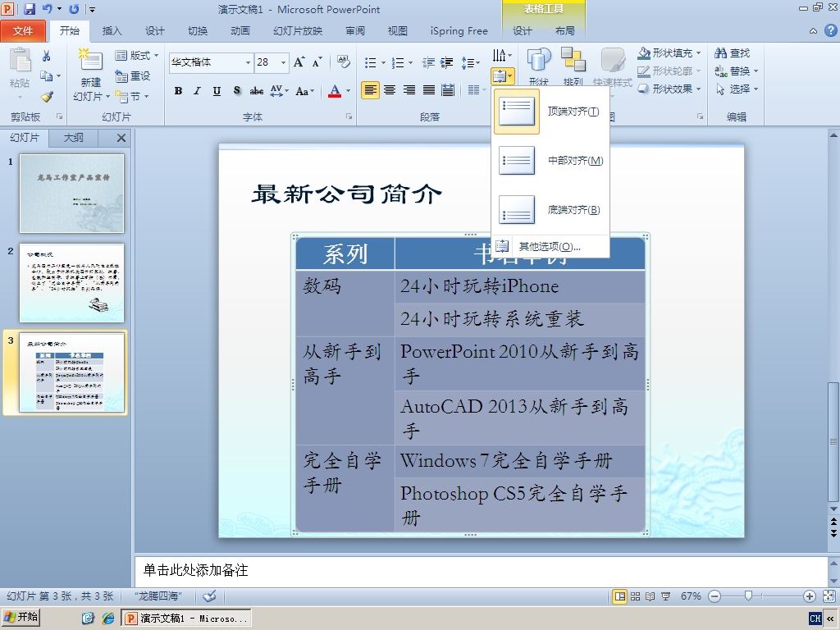The width and height of the screenshot is (840, 630).
Task: Click the Paste clipboard icon
Action: pos(20,60)
